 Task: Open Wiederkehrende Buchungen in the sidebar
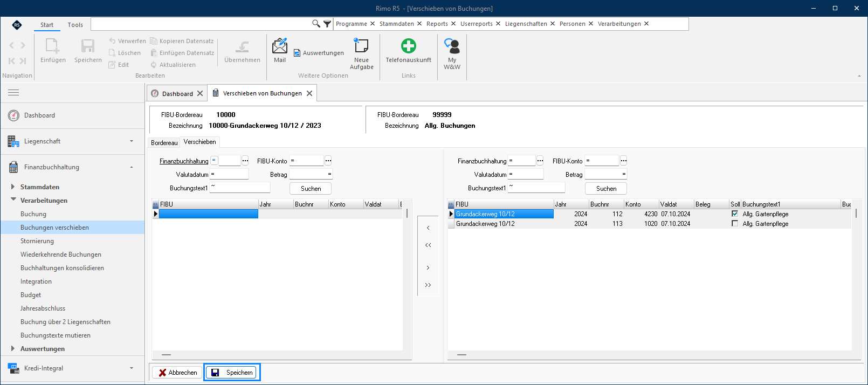(61, 255)
